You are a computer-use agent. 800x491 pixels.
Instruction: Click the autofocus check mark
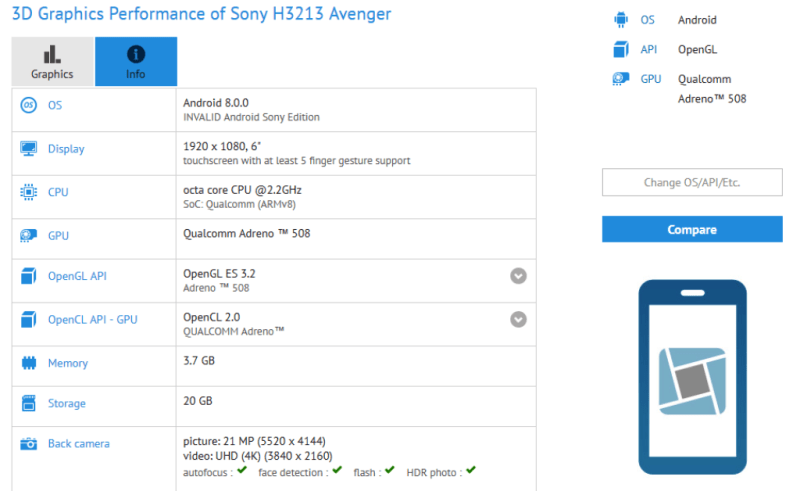(242, 470)
